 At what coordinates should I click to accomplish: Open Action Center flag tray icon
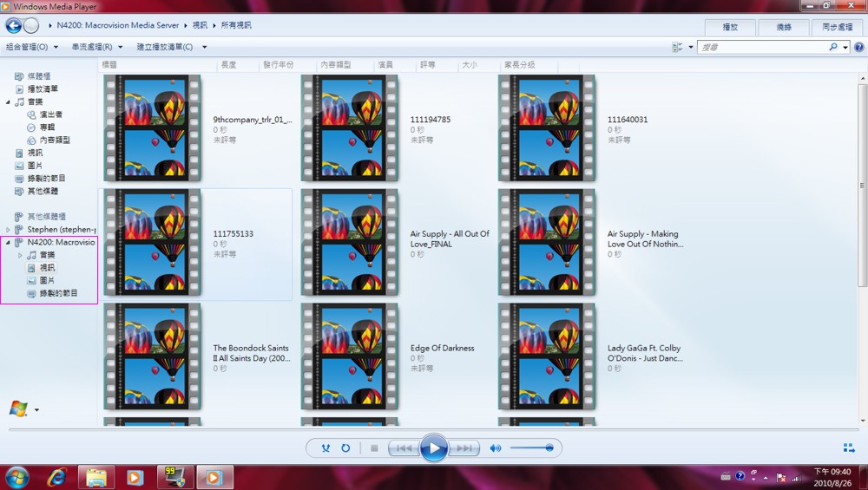781,477
